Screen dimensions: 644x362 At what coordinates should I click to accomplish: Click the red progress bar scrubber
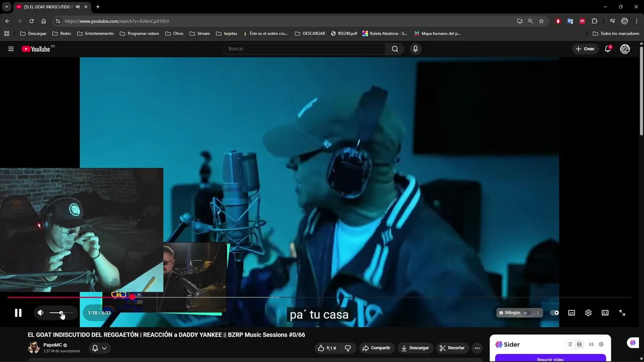tap(132, 297)
